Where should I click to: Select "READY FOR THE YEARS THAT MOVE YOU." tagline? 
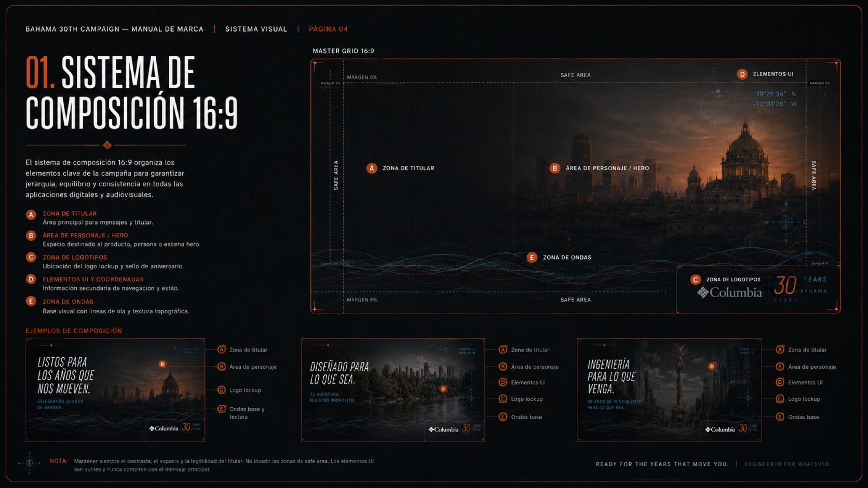tap(662, 464)
